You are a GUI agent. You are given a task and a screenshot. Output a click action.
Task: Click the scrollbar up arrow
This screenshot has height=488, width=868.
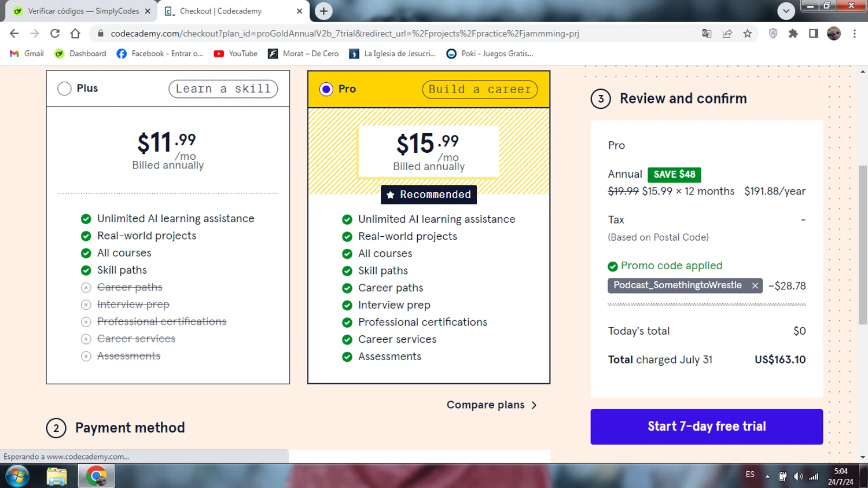click(x=863, y=71)
